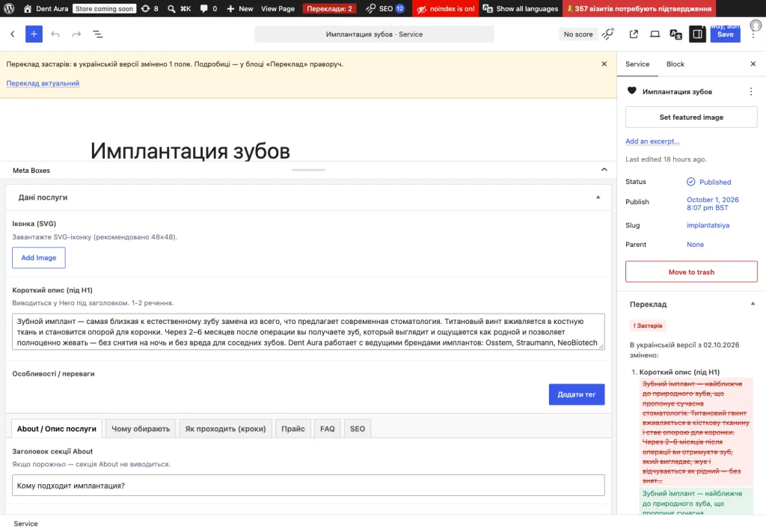766x532 pixels.
Task: Select the Прайс tab
Action: 293,429
